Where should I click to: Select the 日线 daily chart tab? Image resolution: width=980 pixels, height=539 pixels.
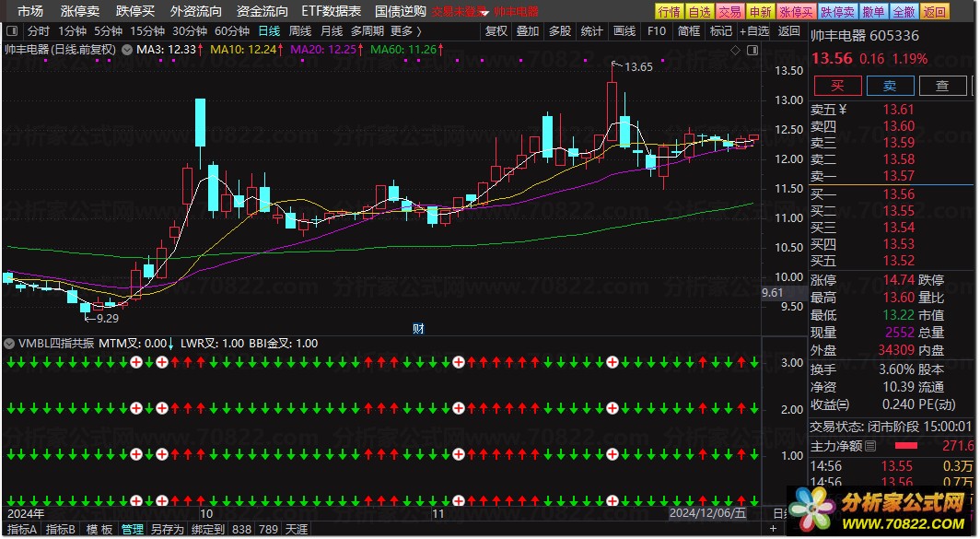(269, 30)
